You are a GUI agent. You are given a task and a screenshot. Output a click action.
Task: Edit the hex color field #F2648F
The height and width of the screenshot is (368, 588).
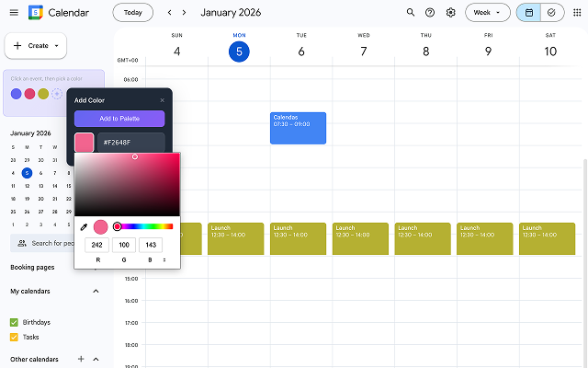point(130,143)
